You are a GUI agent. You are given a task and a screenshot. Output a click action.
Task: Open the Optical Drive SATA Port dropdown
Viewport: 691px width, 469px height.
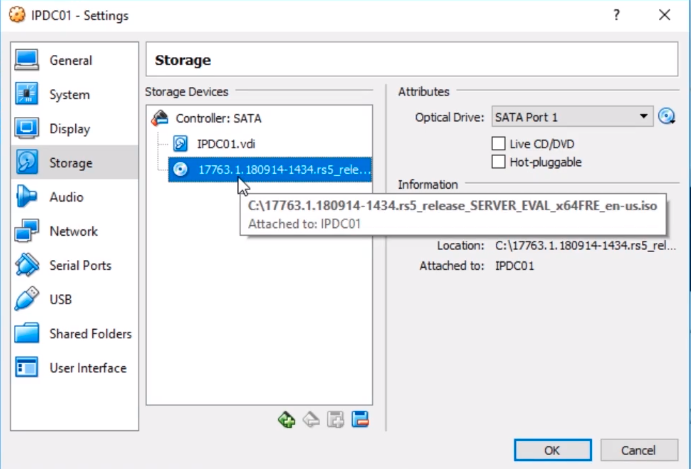coord(572,117)
